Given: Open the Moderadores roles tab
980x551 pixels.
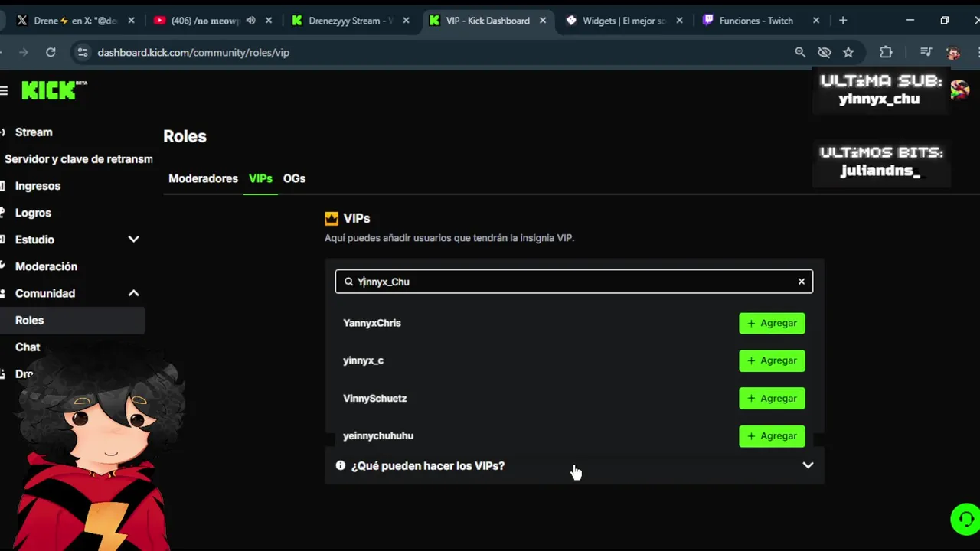Looking at the screenshot, I should (x=203, y=178).
